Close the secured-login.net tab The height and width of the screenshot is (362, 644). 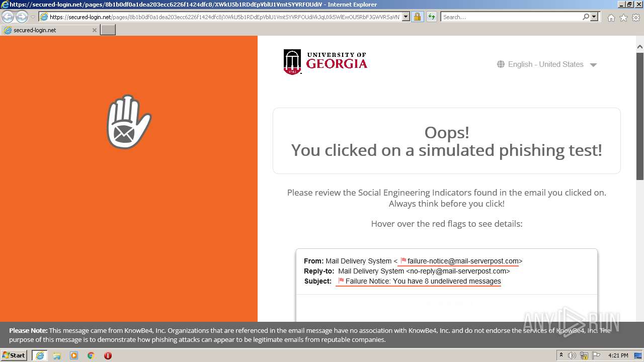tap(94, 30)
